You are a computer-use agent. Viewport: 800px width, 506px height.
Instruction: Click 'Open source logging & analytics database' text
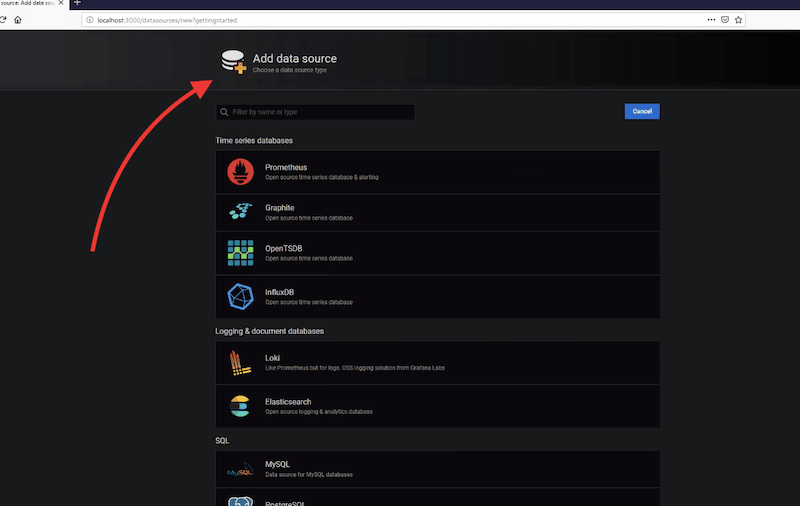point(319,412)
